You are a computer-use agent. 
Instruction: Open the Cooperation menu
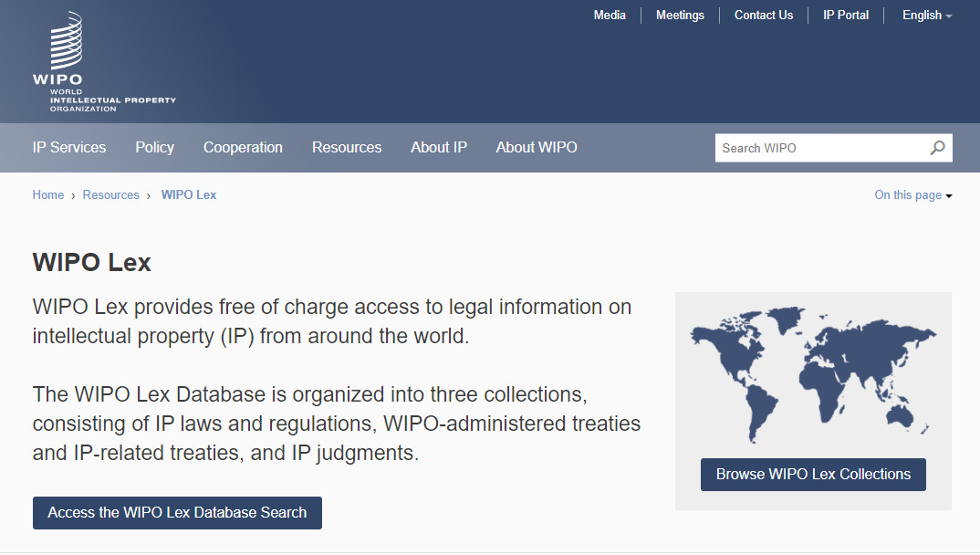(x=243, y=148)
